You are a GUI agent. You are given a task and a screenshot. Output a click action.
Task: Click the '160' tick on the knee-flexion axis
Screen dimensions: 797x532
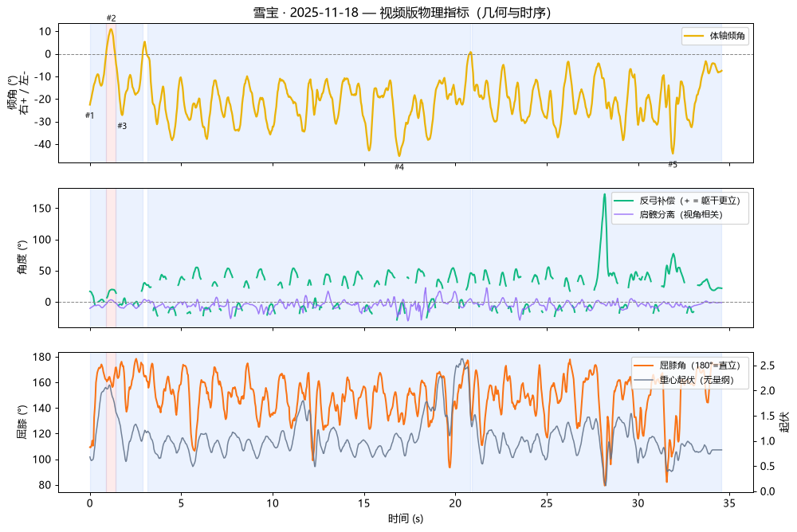pyautogui.click(x=42, y=382)
